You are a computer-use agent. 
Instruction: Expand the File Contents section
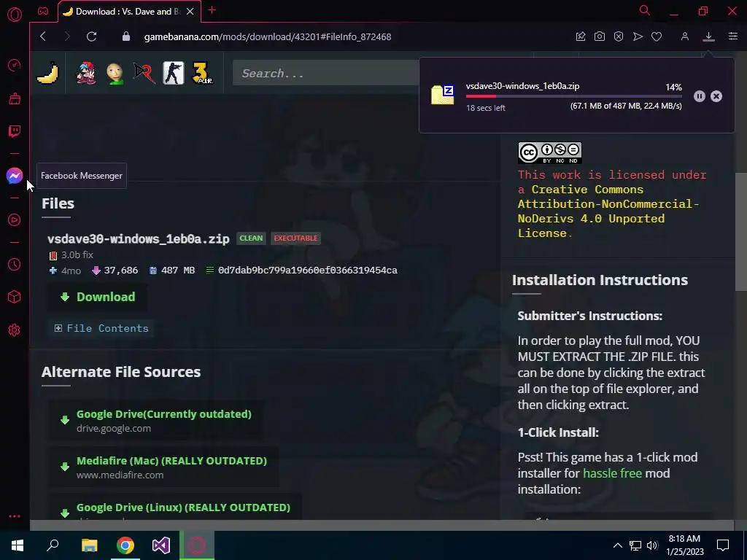[101, 328]
